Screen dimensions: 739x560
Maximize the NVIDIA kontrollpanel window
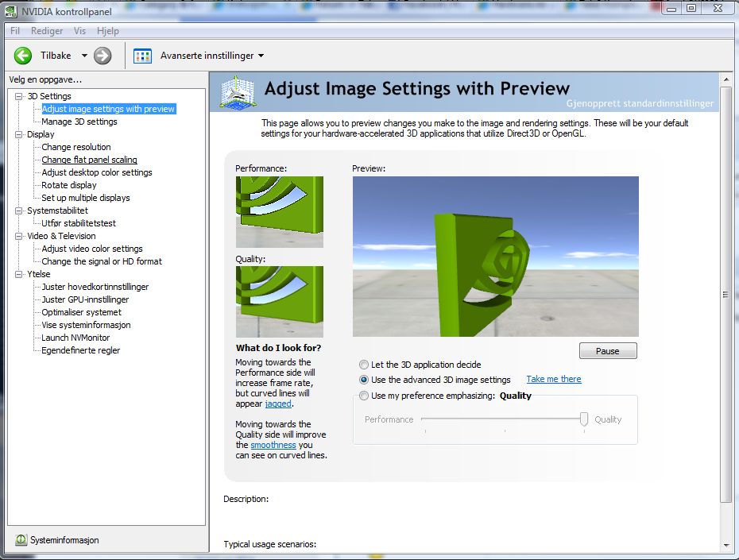pos(691,8)
